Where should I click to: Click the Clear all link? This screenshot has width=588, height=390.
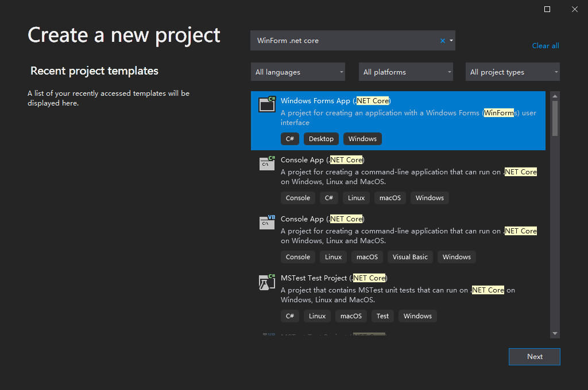(546, 46)
